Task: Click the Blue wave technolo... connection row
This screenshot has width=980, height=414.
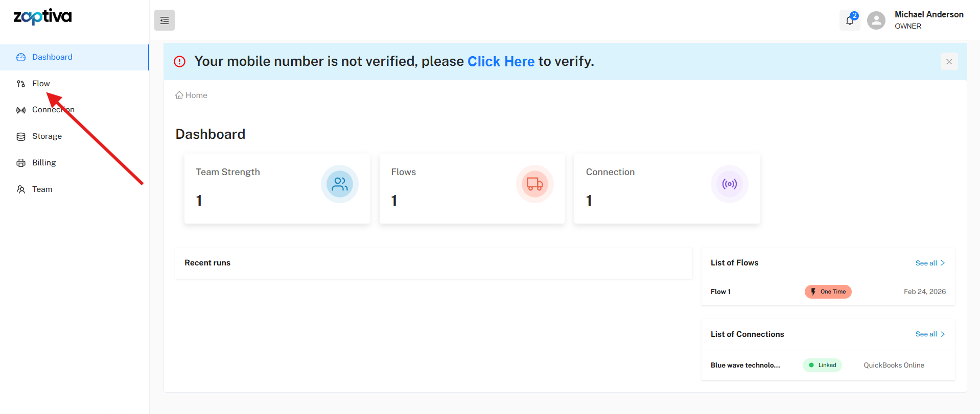Action: (745, 366)
